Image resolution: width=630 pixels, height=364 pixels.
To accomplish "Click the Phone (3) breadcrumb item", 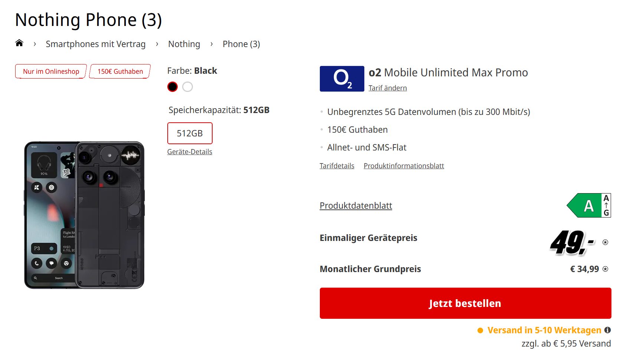I will point(241,44).
